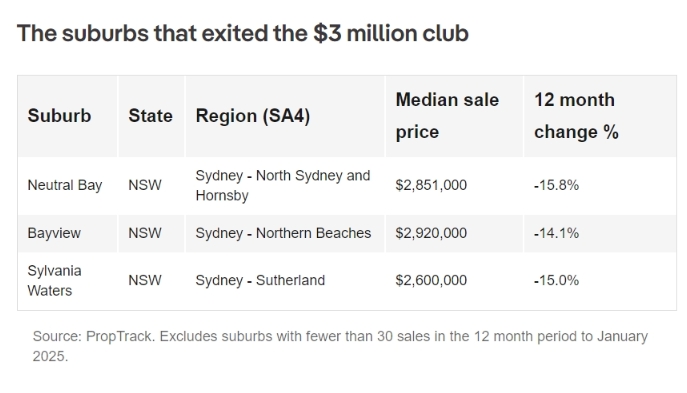Select Sydney - Northern Beaches region cell
The width and height of the screenshot is (687, 393).
[283, 233]
